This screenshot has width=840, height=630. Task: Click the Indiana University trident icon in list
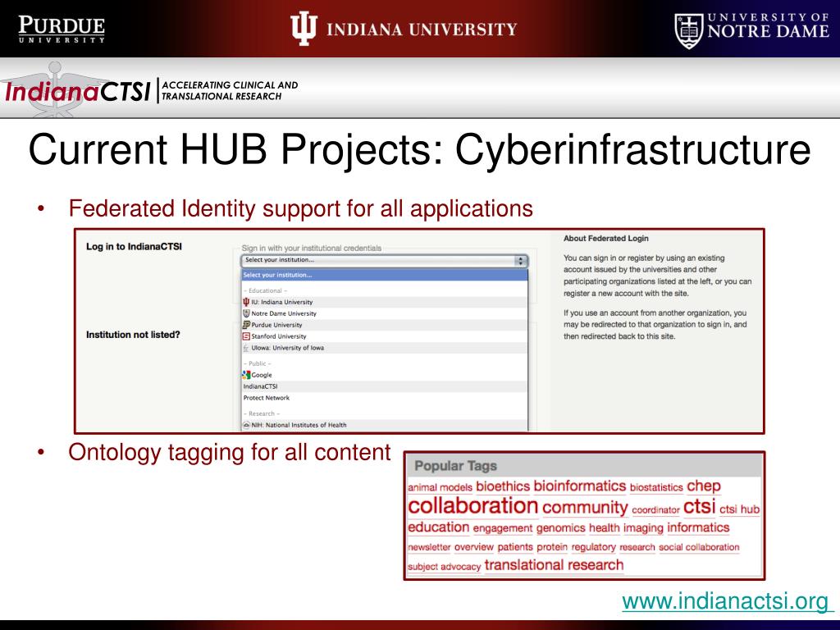point(246,302)
